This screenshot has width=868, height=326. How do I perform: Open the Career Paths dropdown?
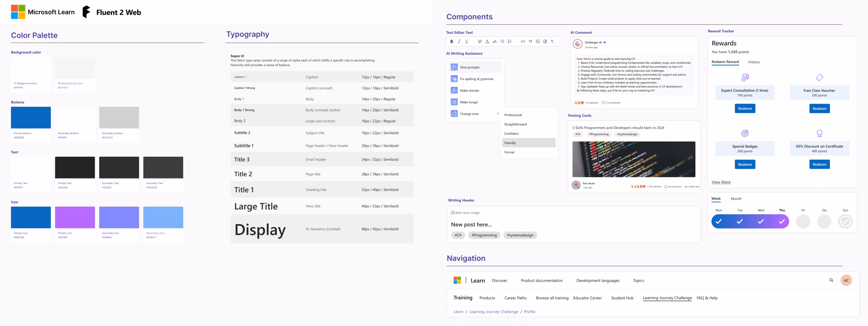tap(516, 298)
